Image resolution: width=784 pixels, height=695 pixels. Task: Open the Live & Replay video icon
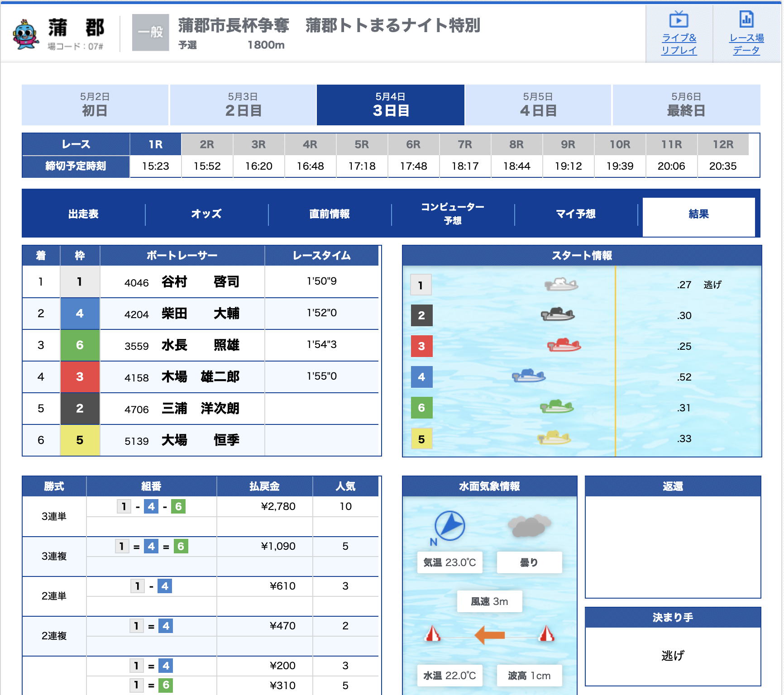(679, 19)
